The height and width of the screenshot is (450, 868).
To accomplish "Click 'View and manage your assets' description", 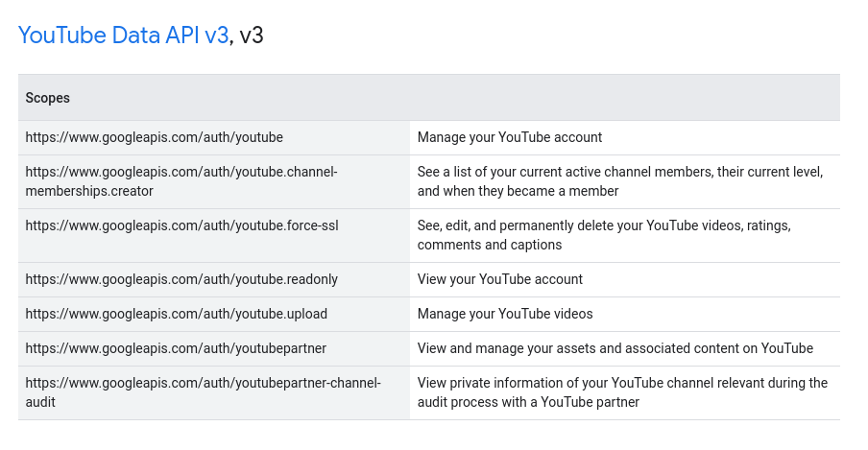I will coord(615,348).
